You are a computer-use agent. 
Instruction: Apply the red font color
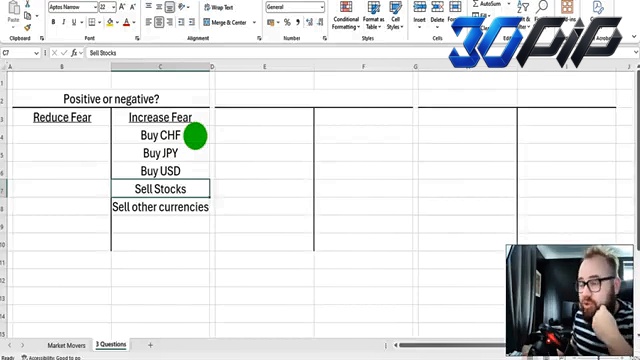pos(127,22)
